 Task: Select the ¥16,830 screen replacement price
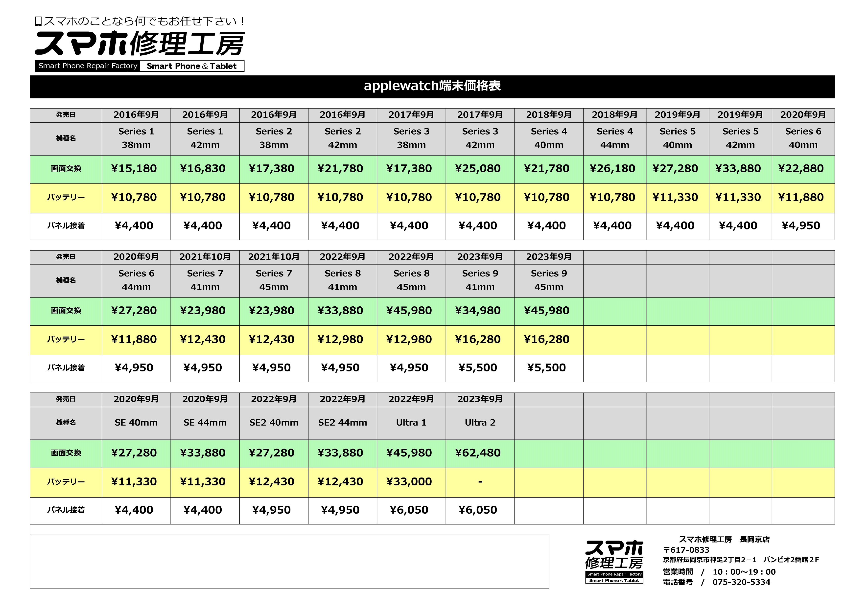pos(203,169)
